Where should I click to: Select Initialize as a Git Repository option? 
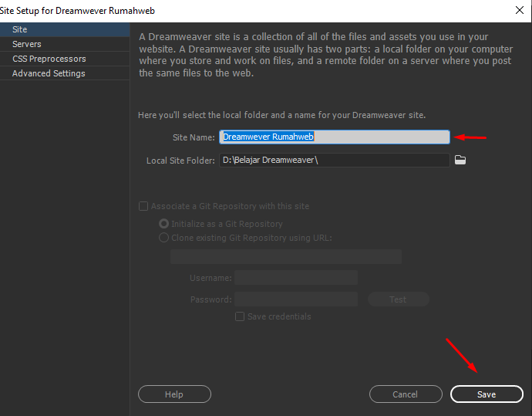tap(164, 224)
